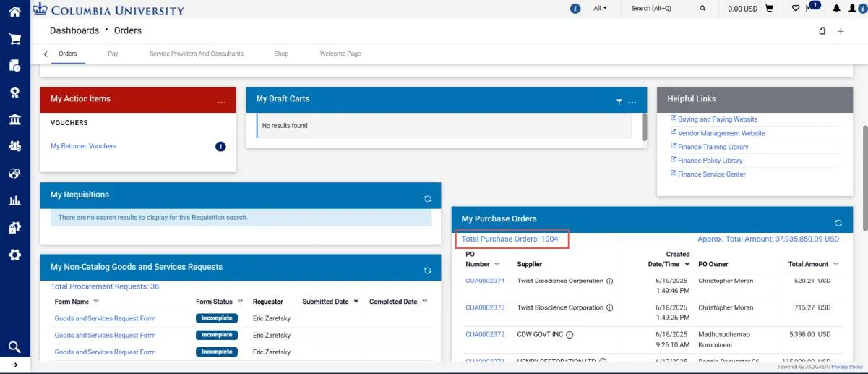Open Form Name column filter dropdown

click(x=96, y=302)
